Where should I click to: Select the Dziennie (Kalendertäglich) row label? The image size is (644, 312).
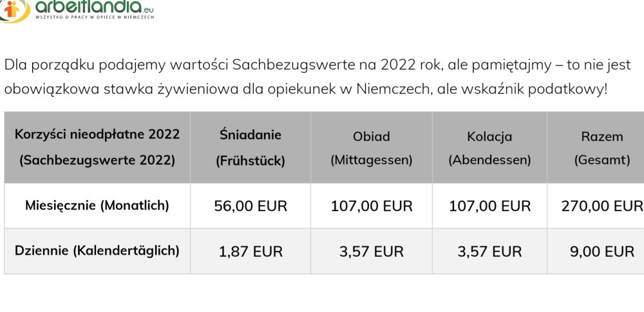coord(97,251)
